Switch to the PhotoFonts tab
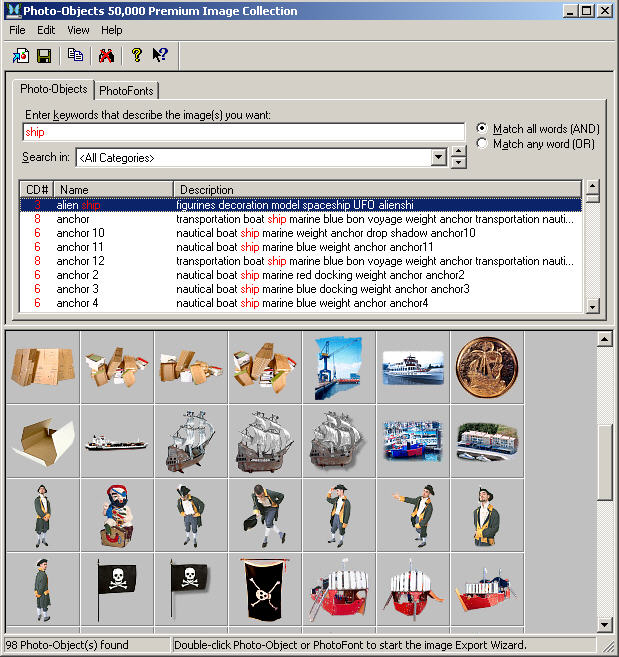This screenshot has width=619, height=657. [126, 91]
